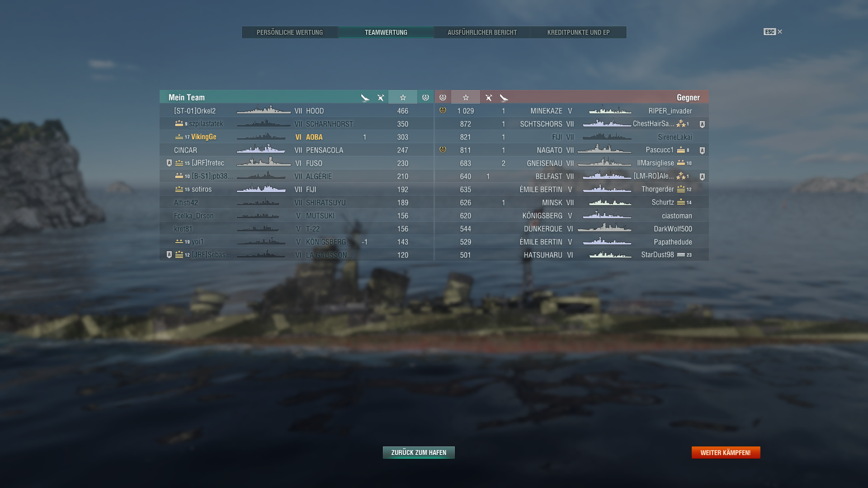Switch to Ausführlicher Bericht tab
This screenshot has width=868, height=488.
(x=482, y=33)
